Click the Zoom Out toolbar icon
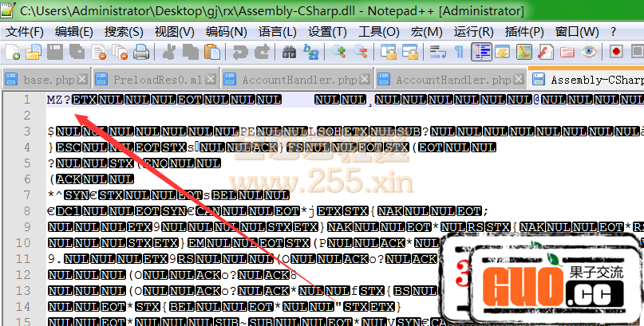The height and width of the screenshot is (326, 644). [x=361, y=53]
